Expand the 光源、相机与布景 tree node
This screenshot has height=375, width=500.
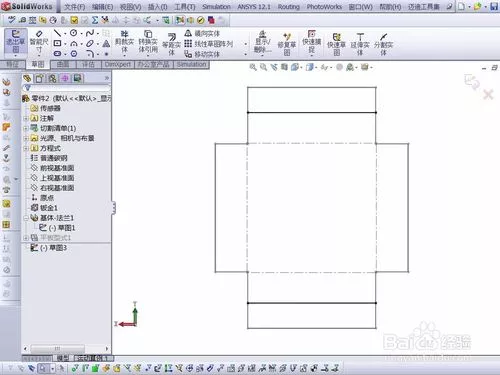point(26,138)
